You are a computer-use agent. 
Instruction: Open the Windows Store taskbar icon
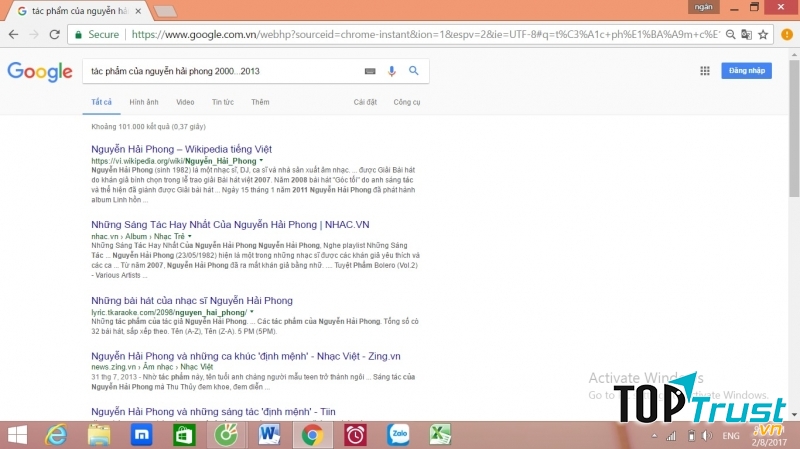tap(184, 435)
